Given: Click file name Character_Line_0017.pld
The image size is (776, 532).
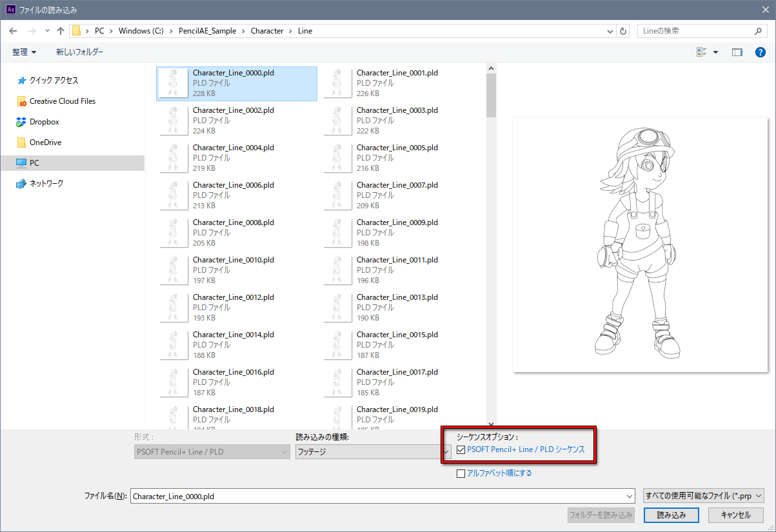Looking at the screenshot, I should pyautogui.click(x=397, y=372).
